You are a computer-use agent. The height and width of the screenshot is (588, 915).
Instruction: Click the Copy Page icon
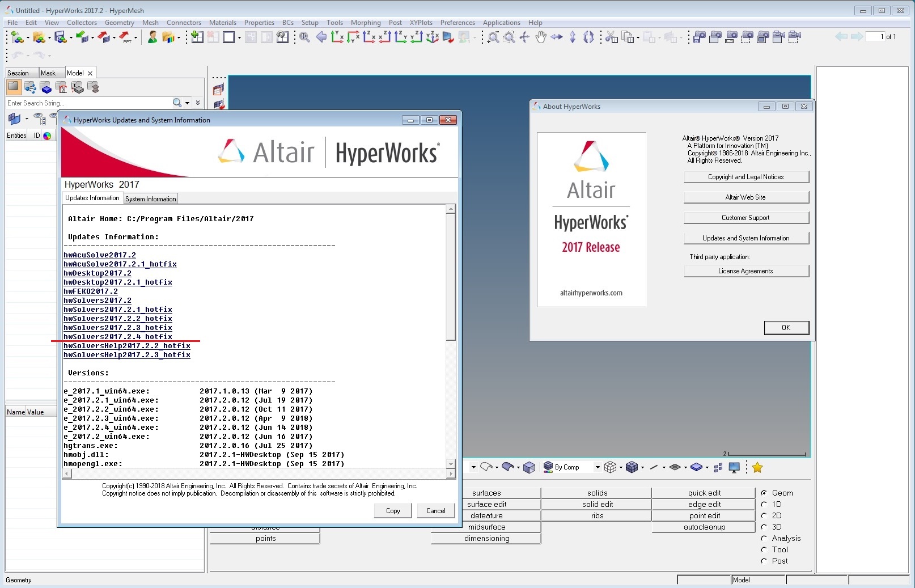(x=628, y=37)
